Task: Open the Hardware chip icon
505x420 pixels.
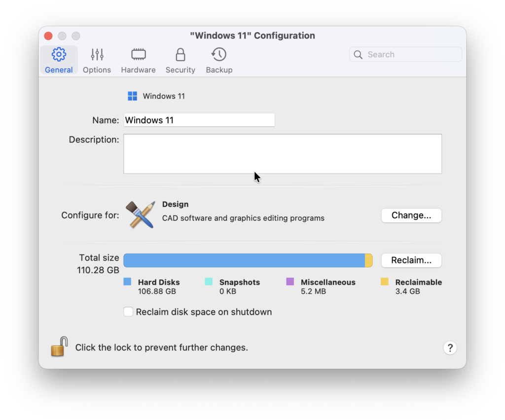Action: coord(138,54)
